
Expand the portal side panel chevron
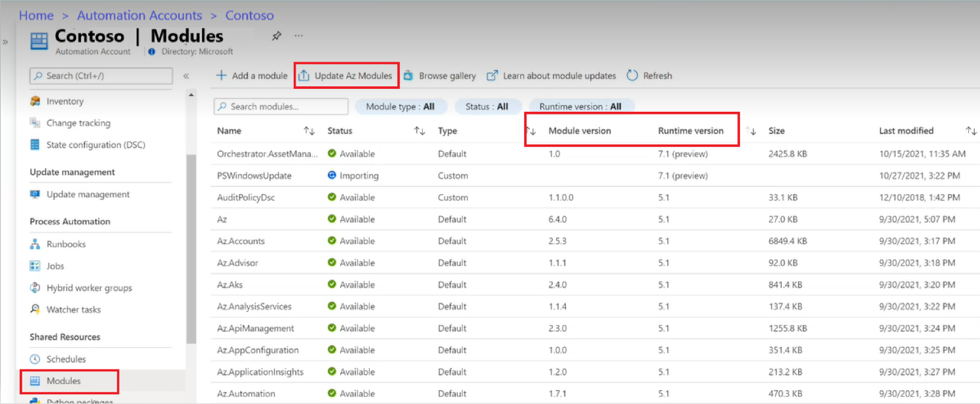[x=5, y=42]
